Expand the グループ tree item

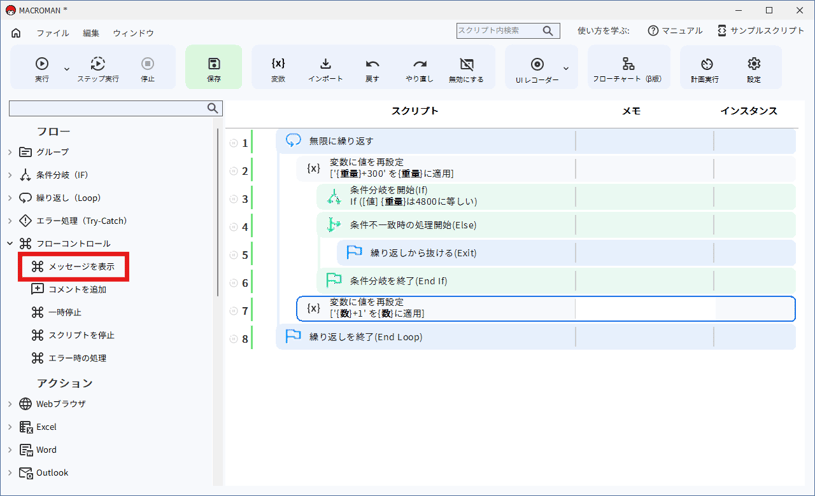[x=10, y=152]
